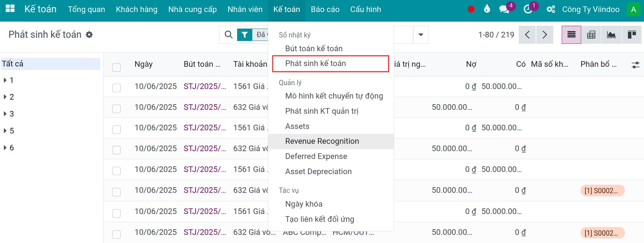This screenshot has height=243, width=644.
Task: Choose Bút toán kế toán from dropdown
Action: click(331, 48)
